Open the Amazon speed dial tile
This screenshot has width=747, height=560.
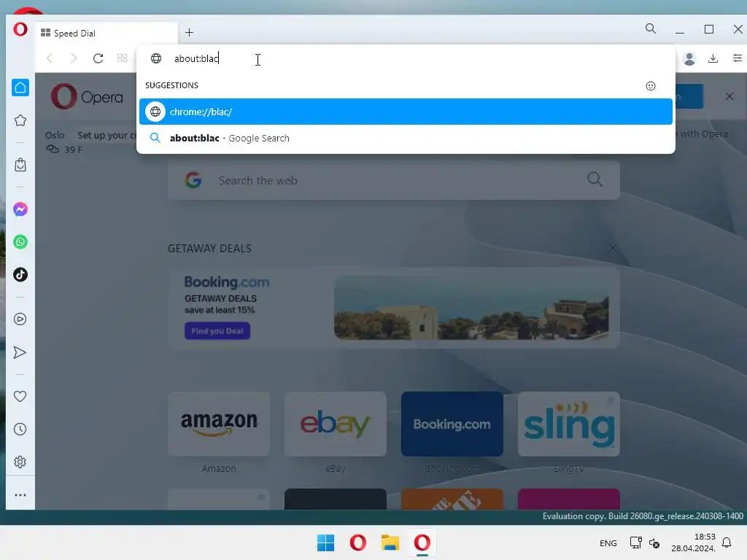click(219, 424)
